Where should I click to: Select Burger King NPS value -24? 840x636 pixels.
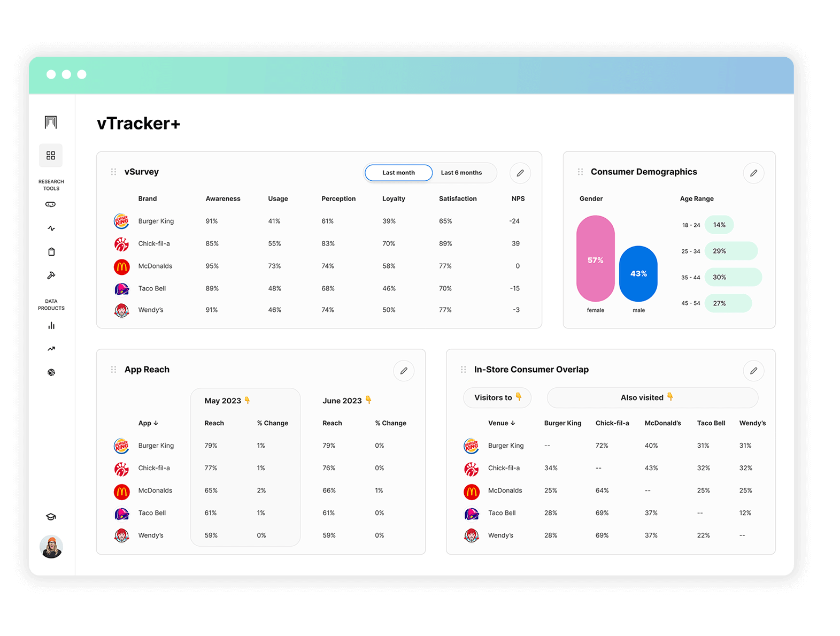[514, 221]
